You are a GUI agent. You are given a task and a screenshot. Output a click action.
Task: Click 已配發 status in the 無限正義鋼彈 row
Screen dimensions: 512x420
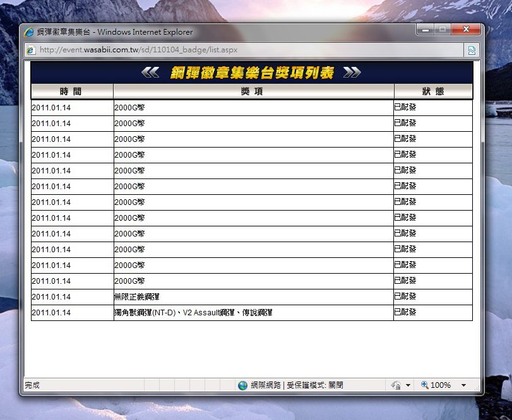405,296
